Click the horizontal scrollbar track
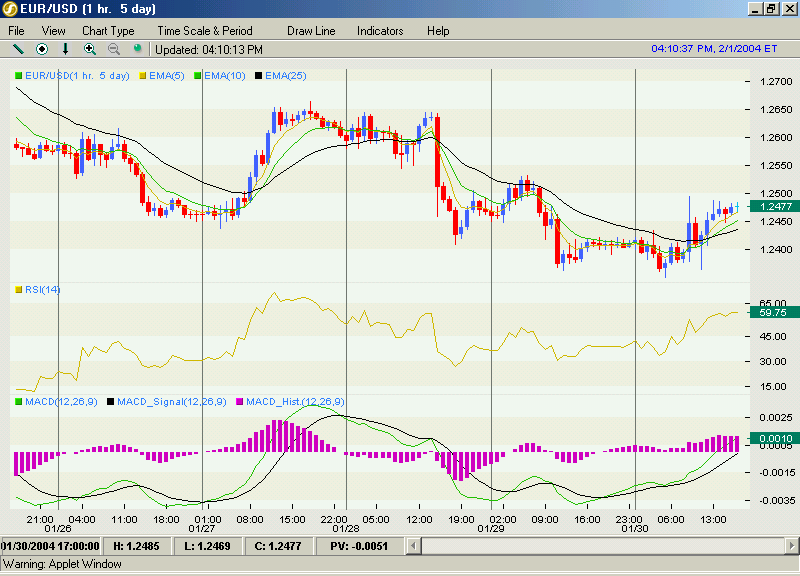800x576 pixels. pos(603,546)
